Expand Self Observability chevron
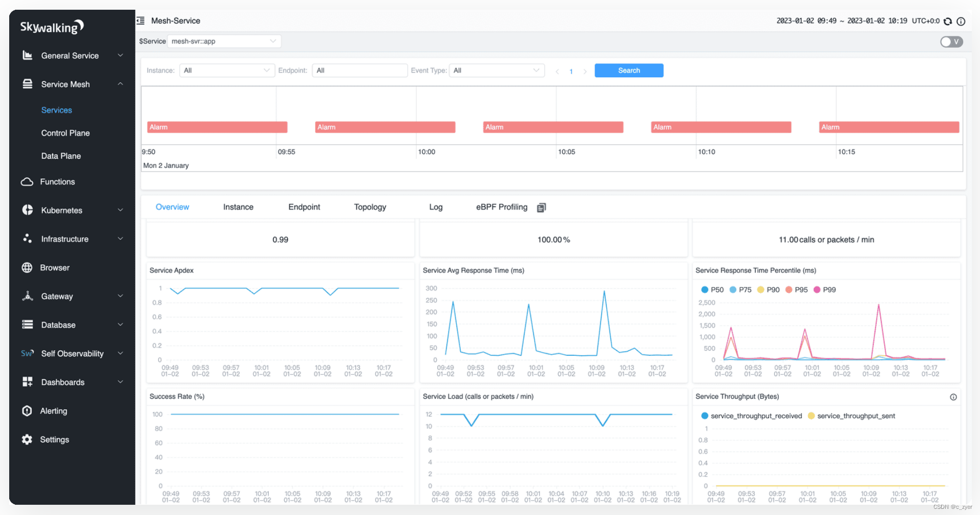 click(120, 353)
